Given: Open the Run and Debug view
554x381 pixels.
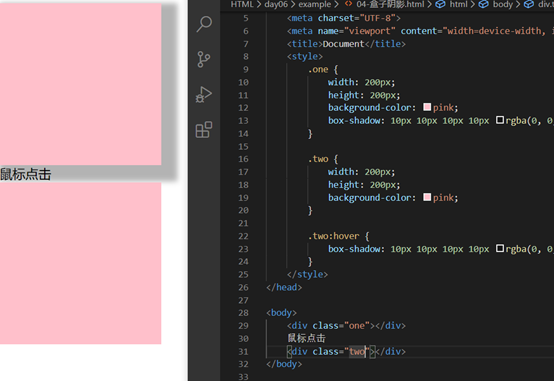Looking at the screenshot, I should pyautogui.click(x=204, y=95).
